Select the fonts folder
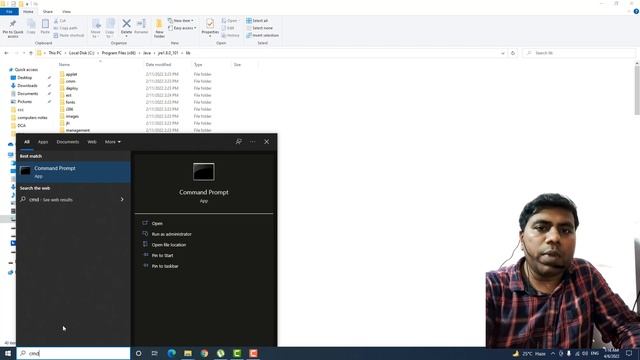The image size is (640, 360). 70,102
